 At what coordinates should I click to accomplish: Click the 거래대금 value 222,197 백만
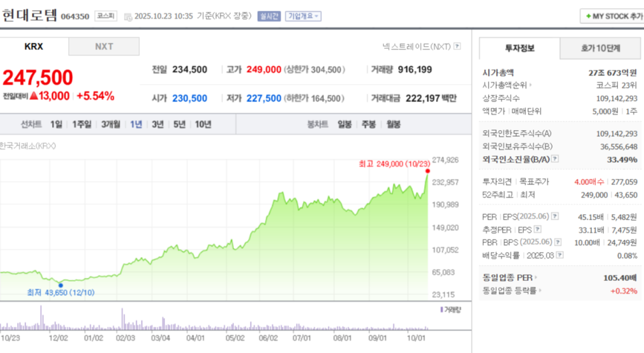[431, 98]
